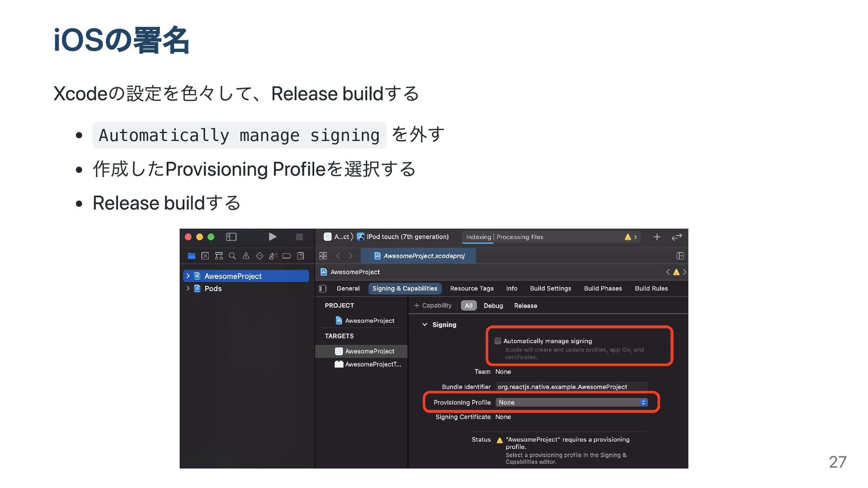The height and width of the screenshot is (488, 868).
Task: Select the Debug configuration filter
Action: [493, 306]
